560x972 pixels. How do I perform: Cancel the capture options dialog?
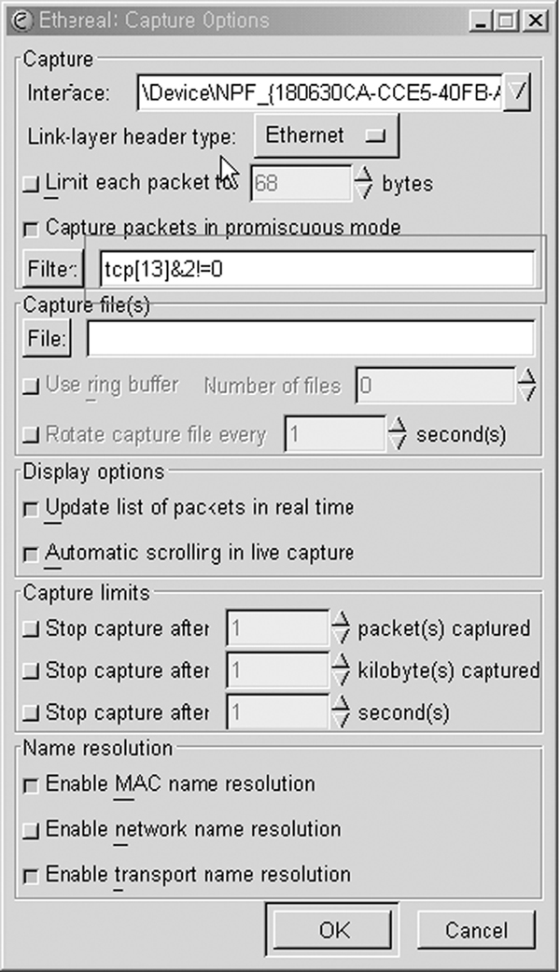pos(476,930)
